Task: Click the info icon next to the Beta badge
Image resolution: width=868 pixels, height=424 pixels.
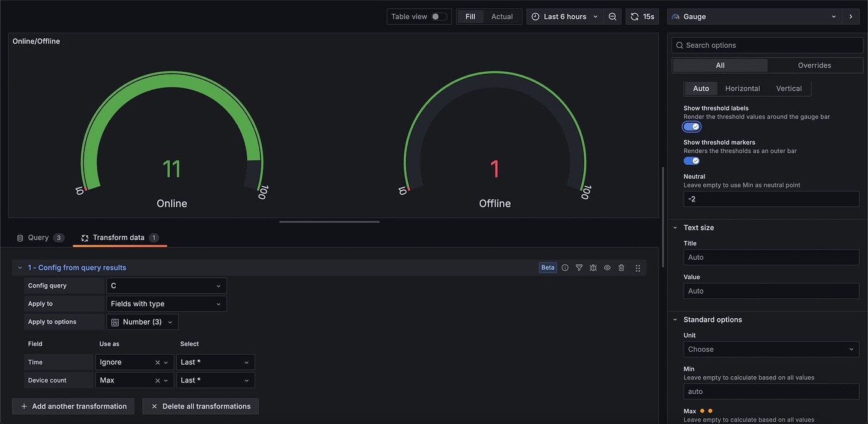Action: [x=565, y=267]
